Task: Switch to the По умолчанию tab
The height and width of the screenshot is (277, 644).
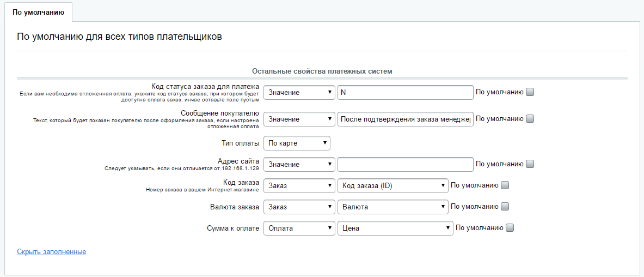Action: [x=38, y=12]
